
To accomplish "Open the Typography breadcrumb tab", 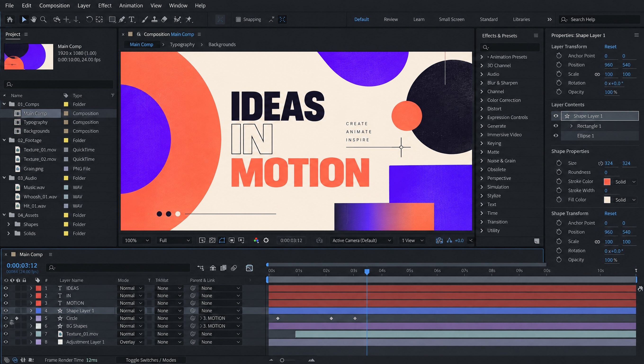I will pos(182,44).
